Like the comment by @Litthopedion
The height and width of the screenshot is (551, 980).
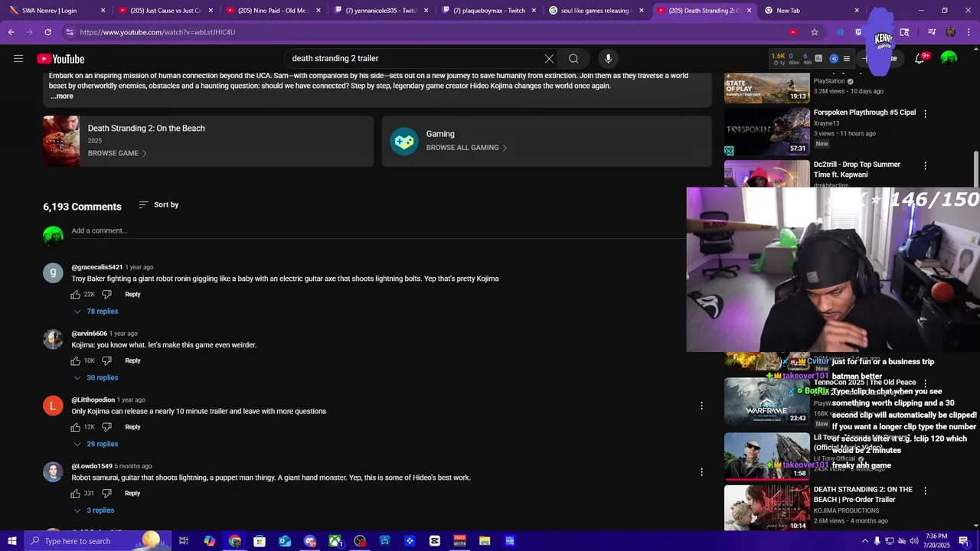point(76,427)
